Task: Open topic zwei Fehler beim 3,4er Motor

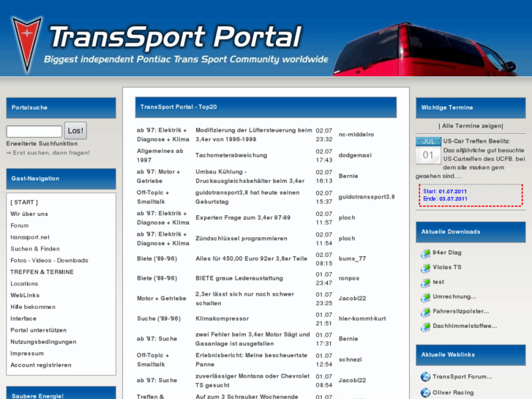Action: (x=252, y=339)
